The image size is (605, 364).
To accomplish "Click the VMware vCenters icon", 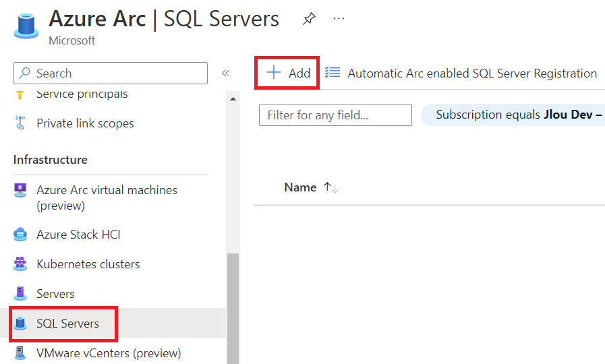I will 20,353.
